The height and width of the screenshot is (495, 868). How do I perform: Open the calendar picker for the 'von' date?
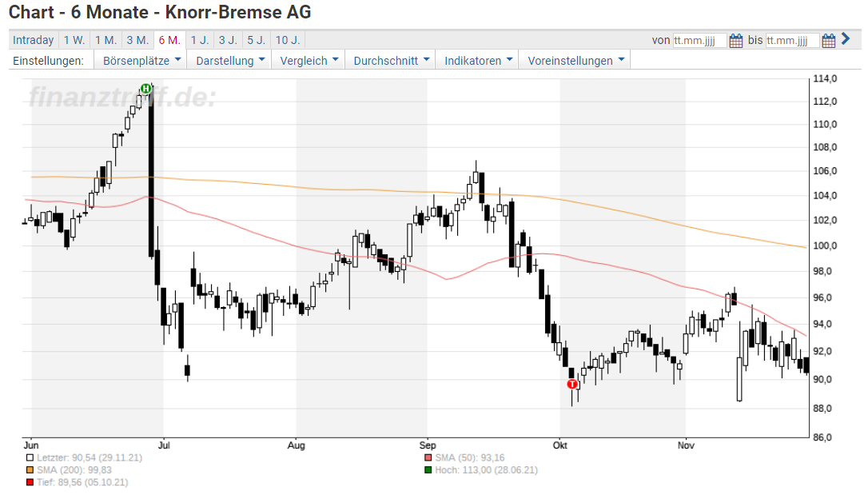click(x=735, y=41)
